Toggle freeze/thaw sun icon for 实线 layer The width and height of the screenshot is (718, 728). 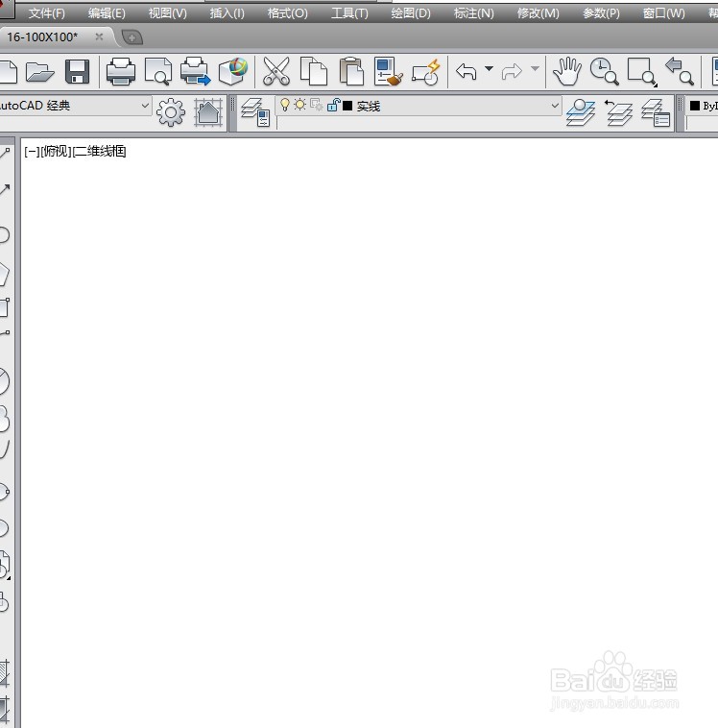pos(300,105)
